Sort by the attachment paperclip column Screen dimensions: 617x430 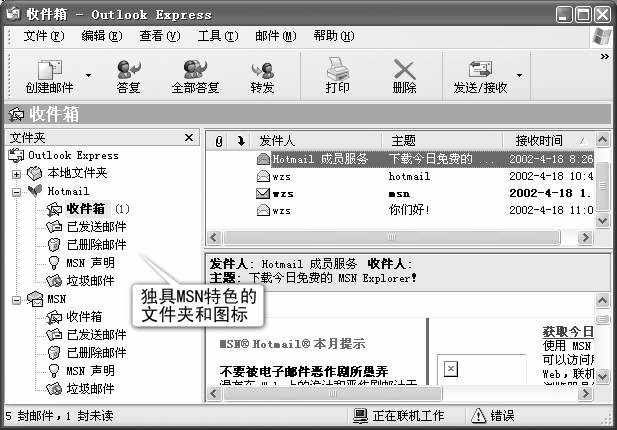219,141
